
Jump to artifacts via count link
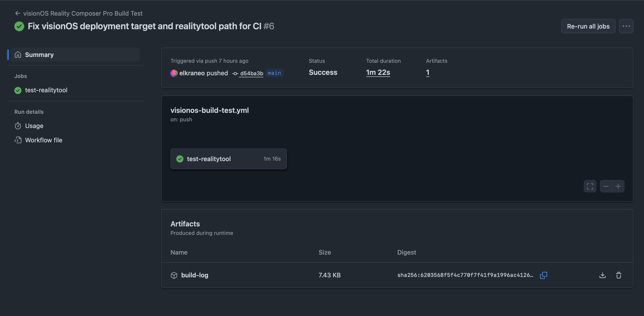(x=428, y=72)
